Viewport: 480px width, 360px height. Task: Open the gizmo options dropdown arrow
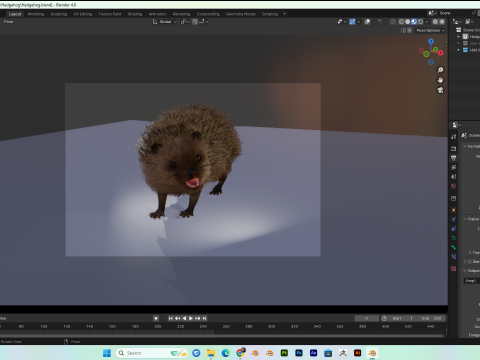click(359, 22)
